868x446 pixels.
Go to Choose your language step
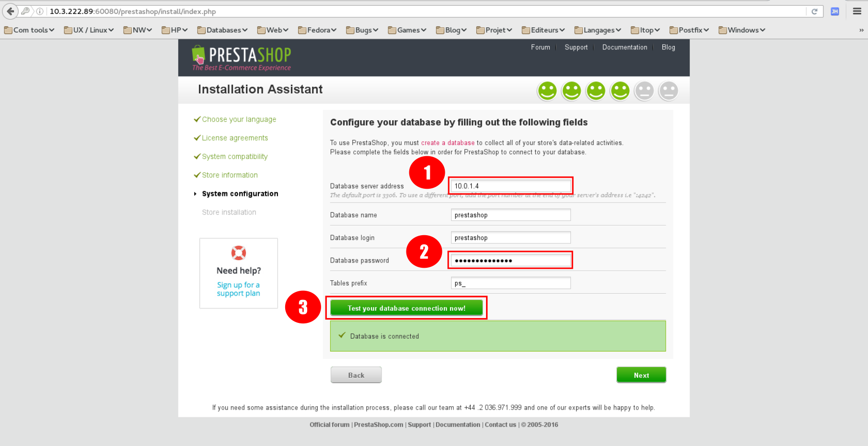tap(239, 119)
